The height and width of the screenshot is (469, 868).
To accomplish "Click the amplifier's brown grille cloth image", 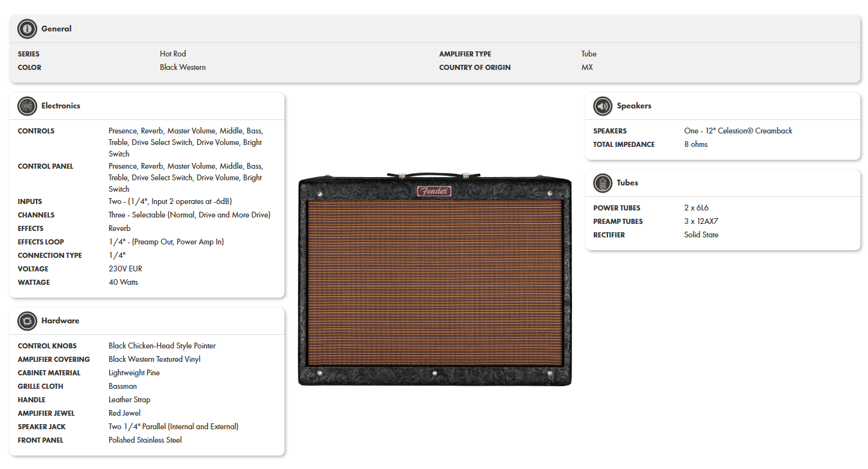I will pos(435,282).
